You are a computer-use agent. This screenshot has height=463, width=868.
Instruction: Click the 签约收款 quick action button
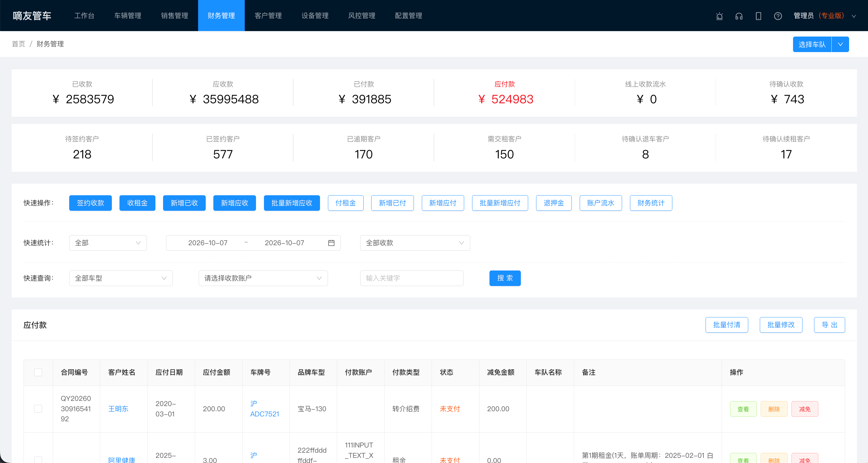(x=90, y=203)
